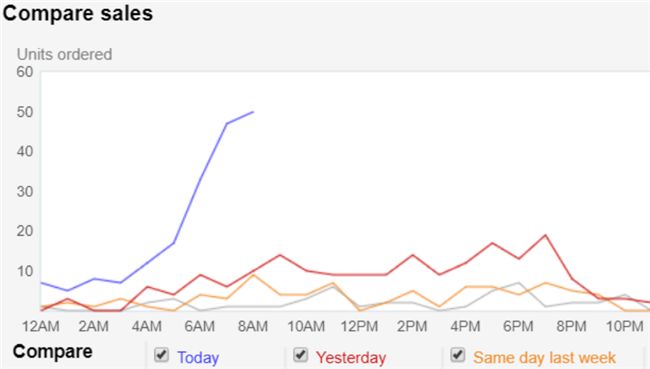Click the blue line's end point at 8AM
This screenshot has height=369, width=650.
click(x=253, y=112)
